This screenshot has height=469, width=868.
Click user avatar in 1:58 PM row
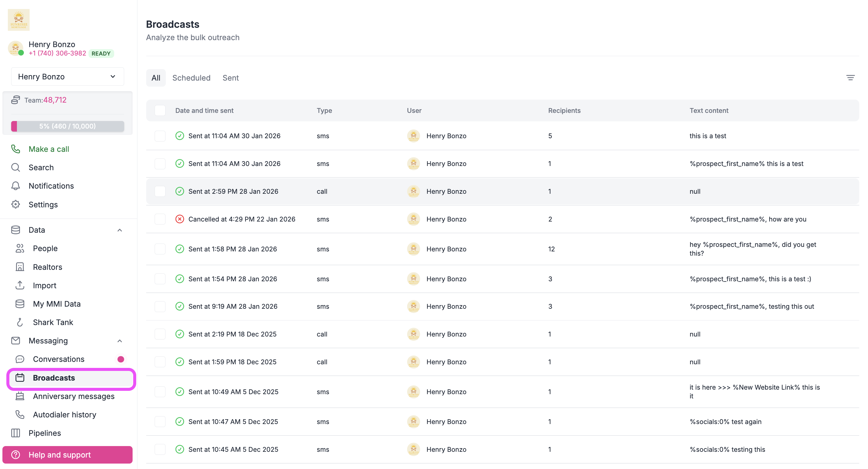pos(413,249)
